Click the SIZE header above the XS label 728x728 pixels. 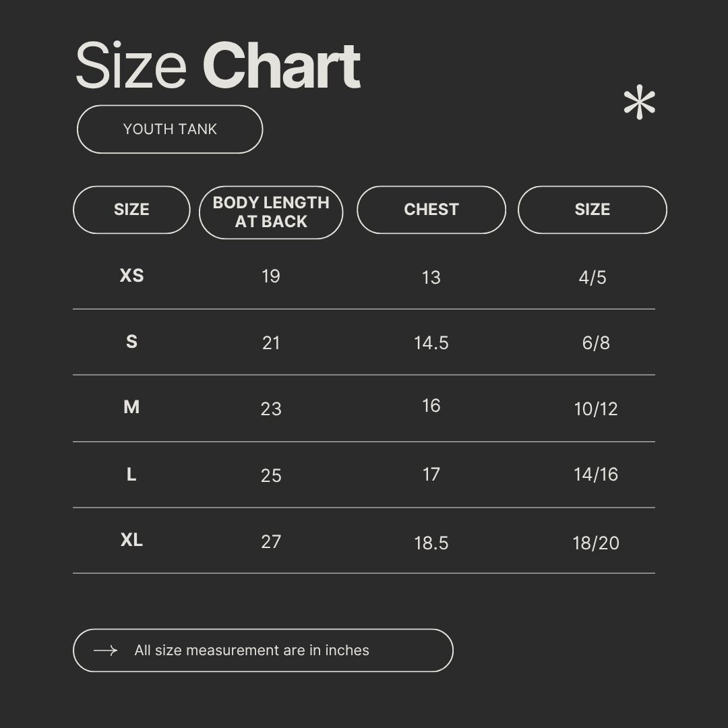[131, 210]
